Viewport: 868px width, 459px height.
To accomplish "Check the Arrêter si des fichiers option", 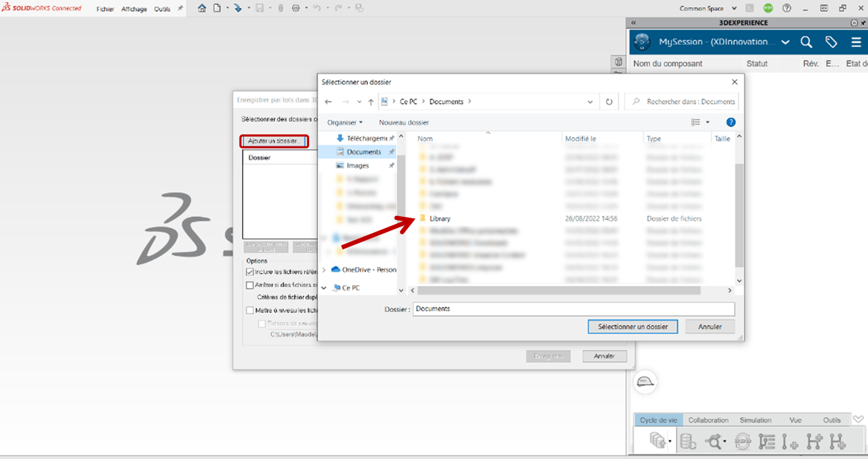I will (x=249, y=285).
